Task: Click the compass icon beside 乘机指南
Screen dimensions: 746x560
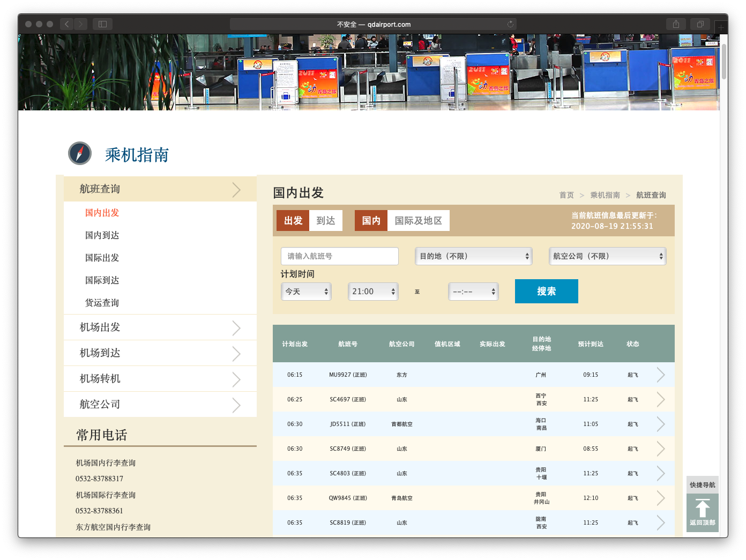Action: click(x=79, y=154)
